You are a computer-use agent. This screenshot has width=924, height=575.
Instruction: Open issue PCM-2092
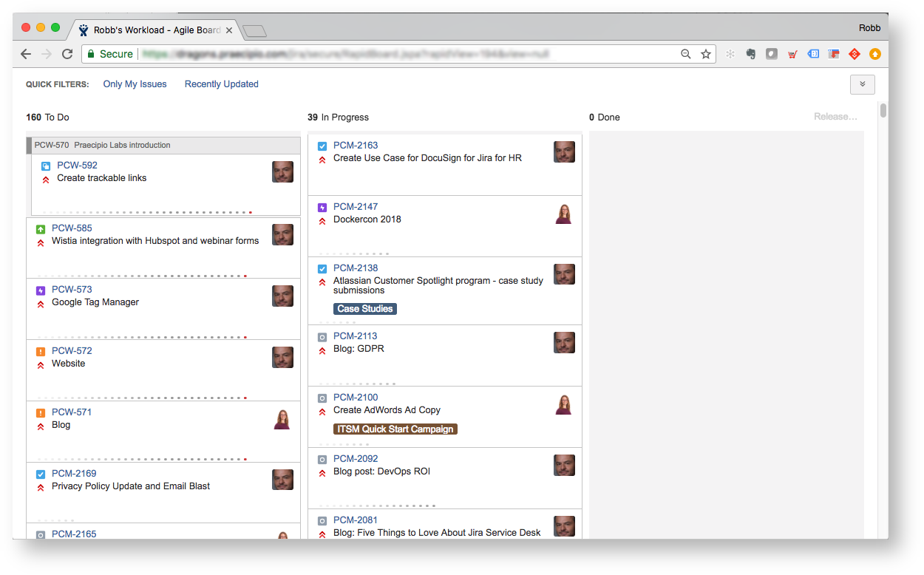[356, 459]
